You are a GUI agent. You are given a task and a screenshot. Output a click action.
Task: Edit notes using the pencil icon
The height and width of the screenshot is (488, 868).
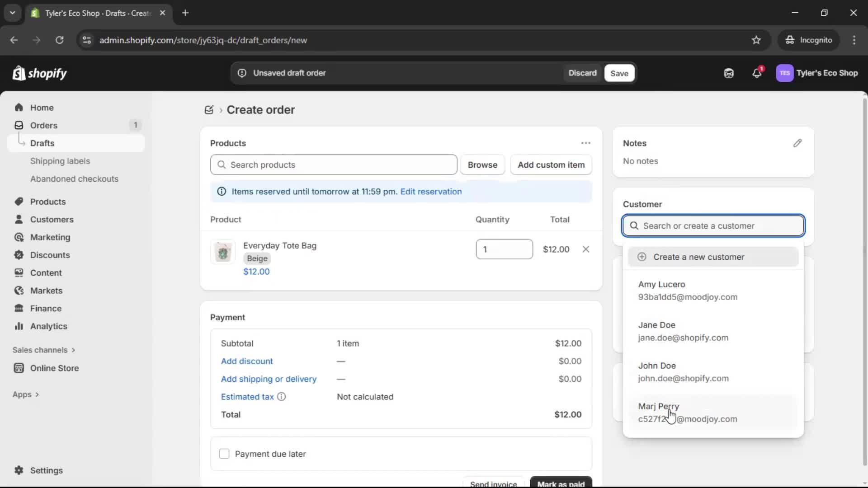(x=797, y=143)
